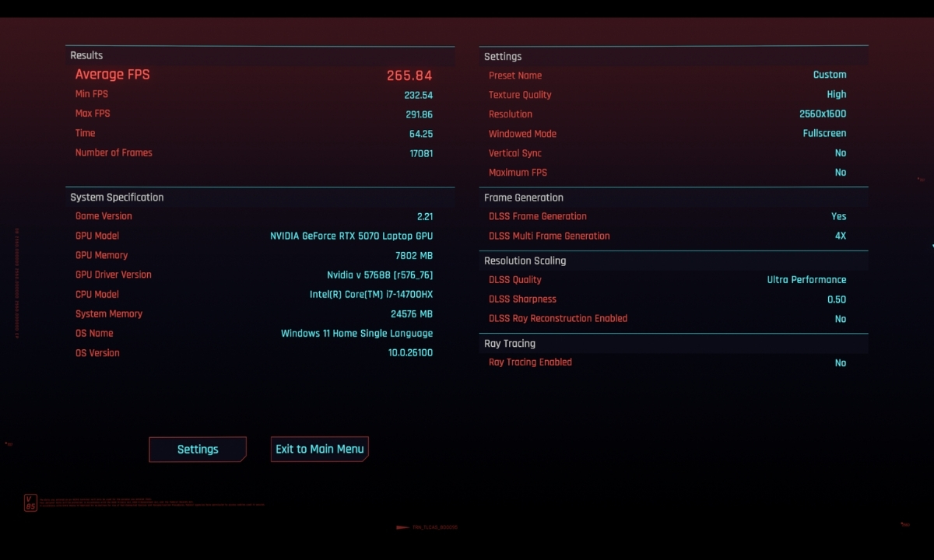Click the Windowed Mode value Fullscreen
The width and height of the screenshot is (934, 560).
click(824, 133)
